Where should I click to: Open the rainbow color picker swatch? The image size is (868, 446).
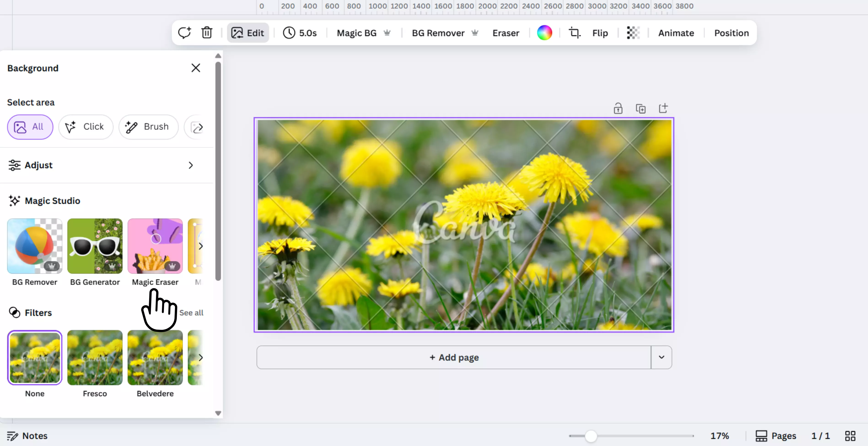(x=544, y=33)
